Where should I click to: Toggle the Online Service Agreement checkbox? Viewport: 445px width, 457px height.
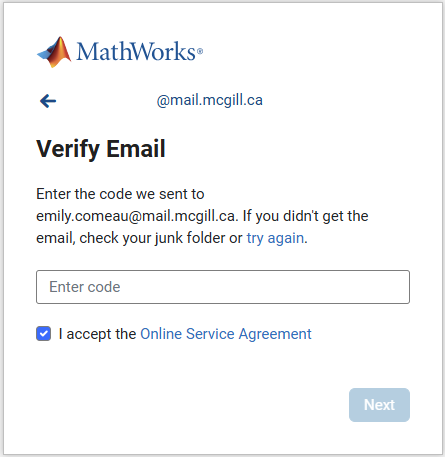(44, 334)
